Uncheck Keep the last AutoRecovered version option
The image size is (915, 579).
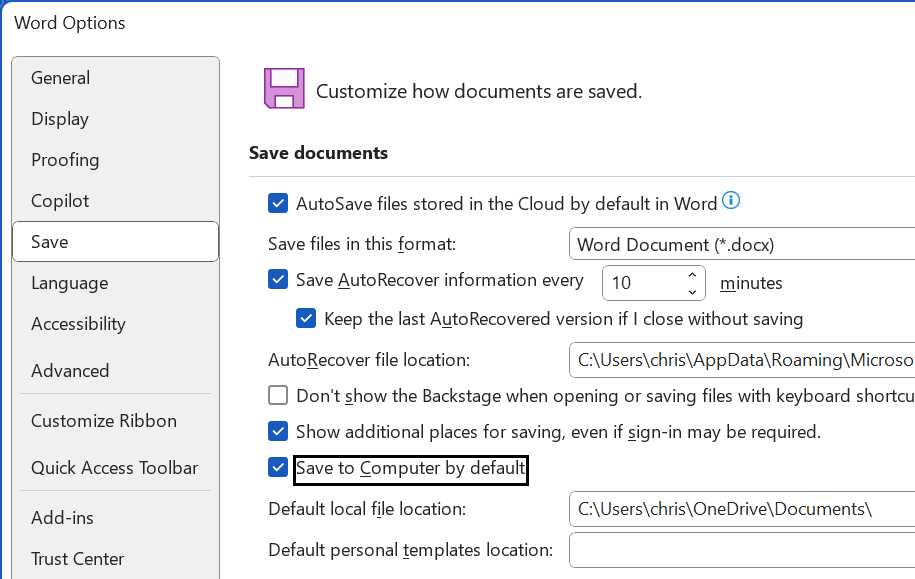click(x=306, y=318)
